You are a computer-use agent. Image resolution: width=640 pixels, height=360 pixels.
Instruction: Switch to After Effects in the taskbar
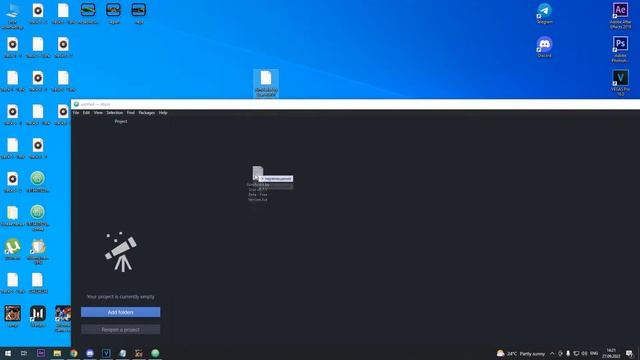pyautogui.click(x=41, y=353)
